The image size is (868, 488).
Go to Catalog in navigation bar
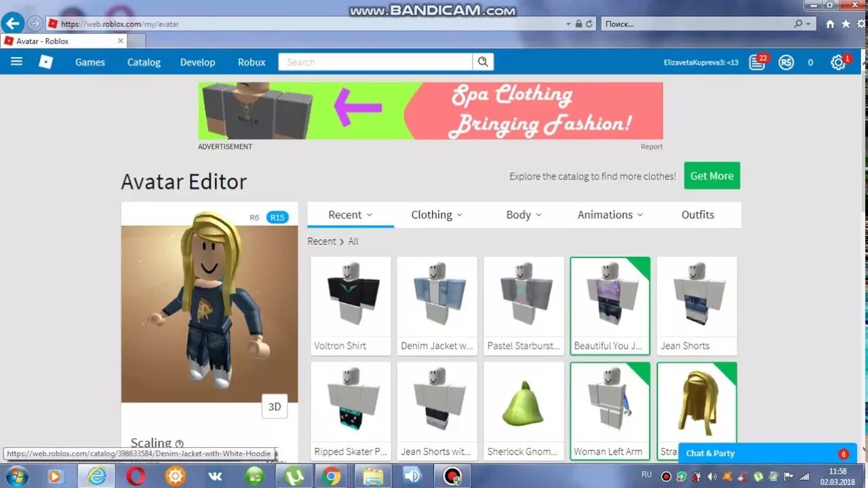[x=144, y=62]
